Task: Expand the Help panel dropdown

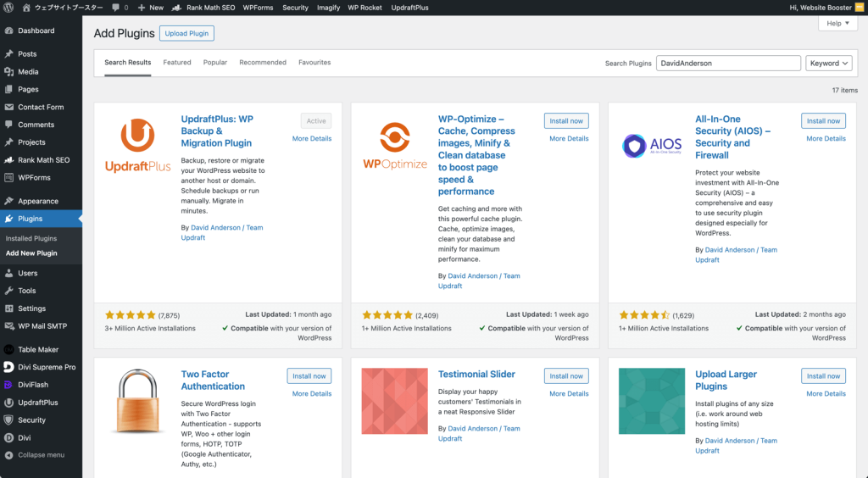Action: pos(837,23)
